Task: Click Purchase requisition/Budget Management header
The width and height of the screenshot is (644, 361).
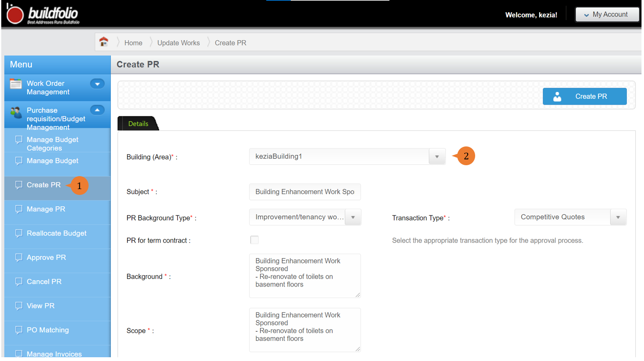Action: (57, 115)
